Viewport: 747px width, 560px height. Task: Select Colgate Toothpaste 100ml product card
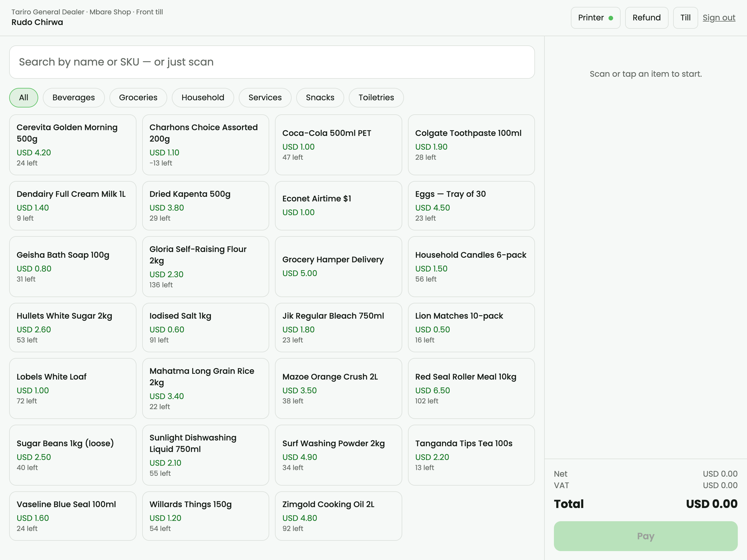coord(471,145)
